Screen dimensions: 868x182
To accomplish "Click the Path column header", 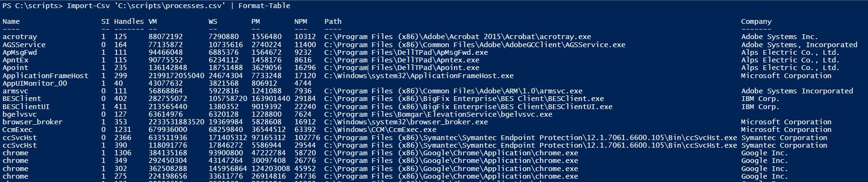I will coord(333,21).
